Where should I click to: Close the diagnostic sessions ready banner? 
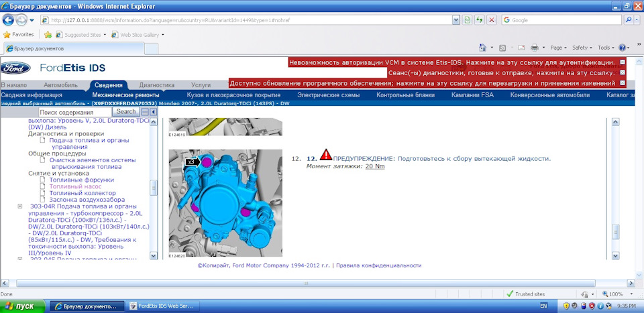click(x=623, y=73)
